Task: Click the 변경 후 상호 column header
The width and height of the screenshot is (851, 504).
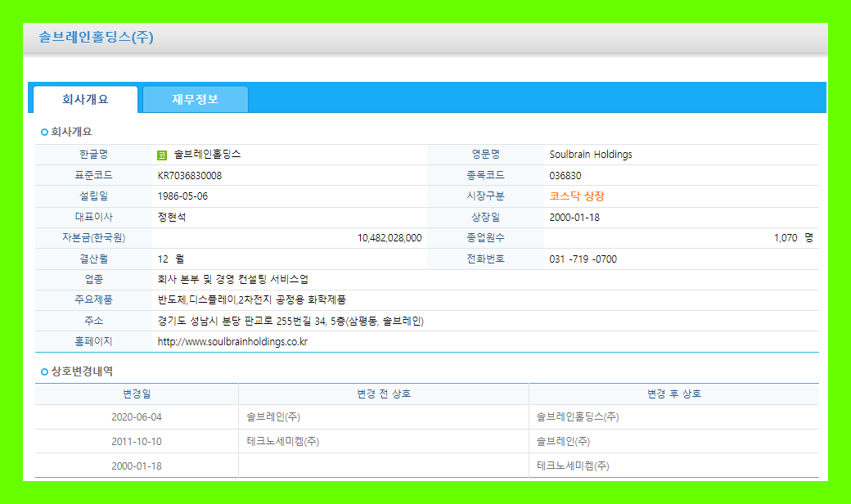Action: tap(674, 394)
